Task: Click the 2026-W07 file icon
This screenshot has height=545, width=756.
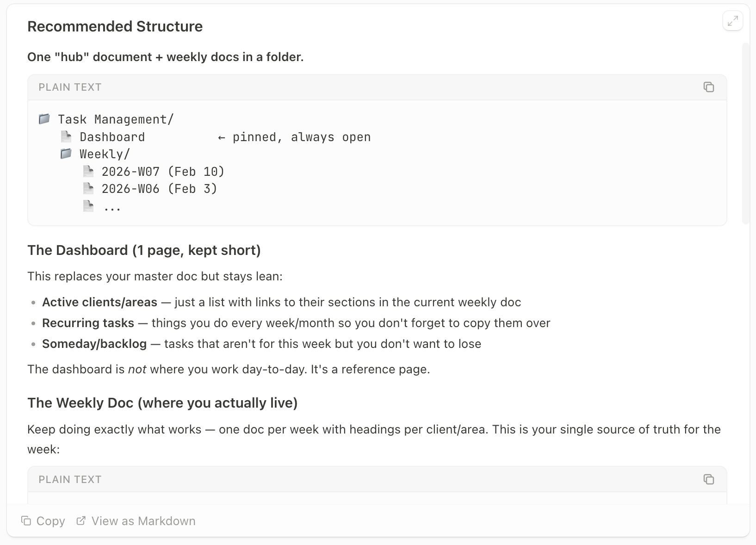Action: point(88,172)
